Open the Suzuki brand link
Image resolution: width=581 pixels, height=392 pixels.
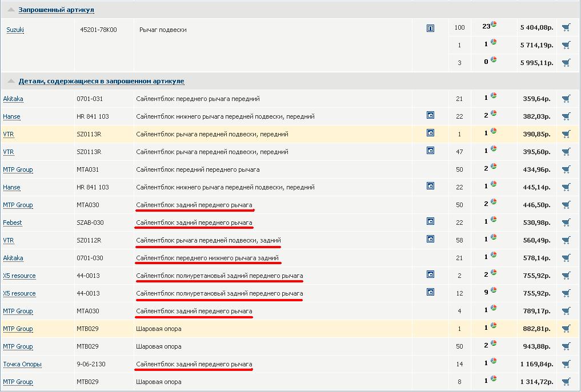coord(15,30)
